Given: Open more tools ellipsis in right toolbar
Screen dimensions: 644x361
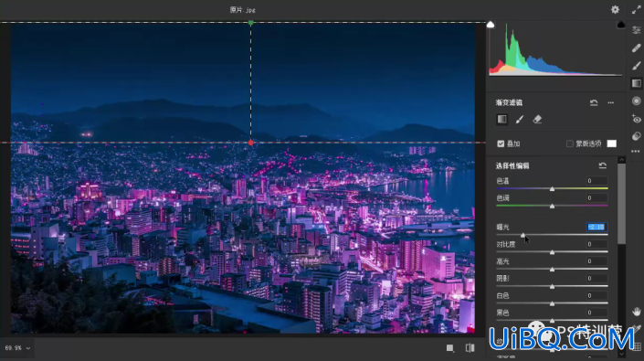Looking at the screenshot, I should click(636, 152).
